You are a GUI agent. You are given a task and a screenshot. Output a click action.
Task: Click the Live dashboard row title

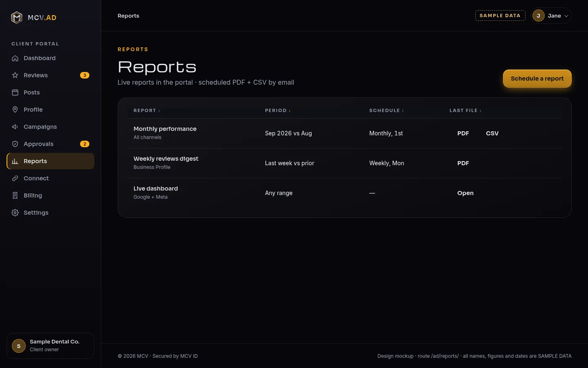coord(156,188)
